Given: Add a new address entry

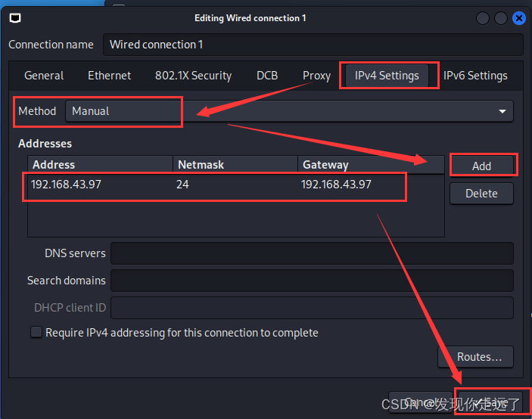Looking at the screenshot, I should pos(481,166).
